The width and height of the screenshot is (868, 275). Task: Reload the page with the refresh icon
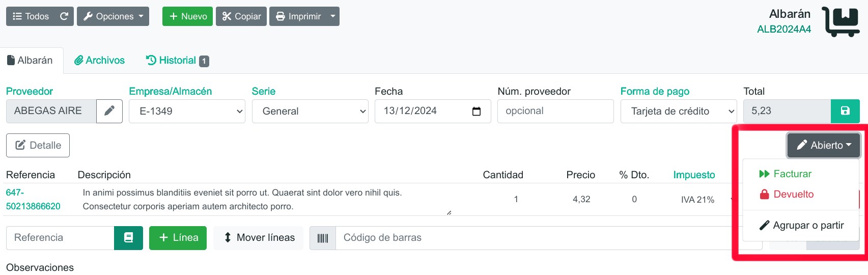64,16
